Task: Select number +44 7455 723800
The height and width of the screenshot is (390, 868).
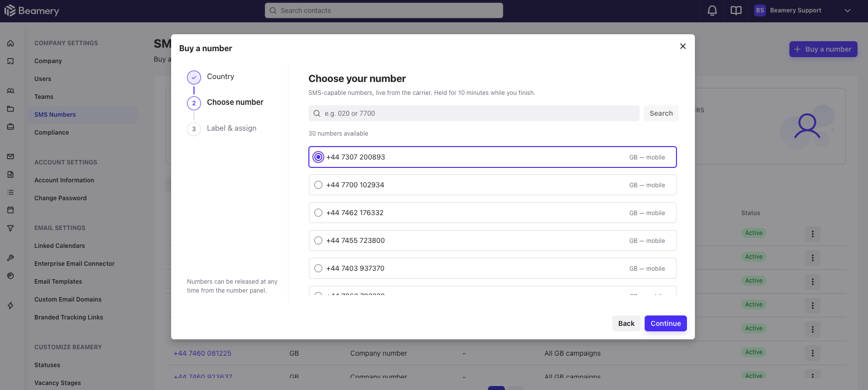Action: pyautogui.click(x=492, y=240)
